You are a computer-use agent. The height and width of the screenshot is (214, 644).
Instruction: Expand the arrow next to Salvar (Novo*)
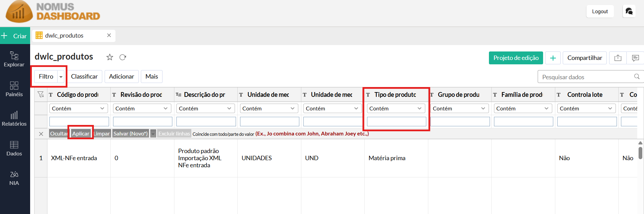click(x=153, y=134)
